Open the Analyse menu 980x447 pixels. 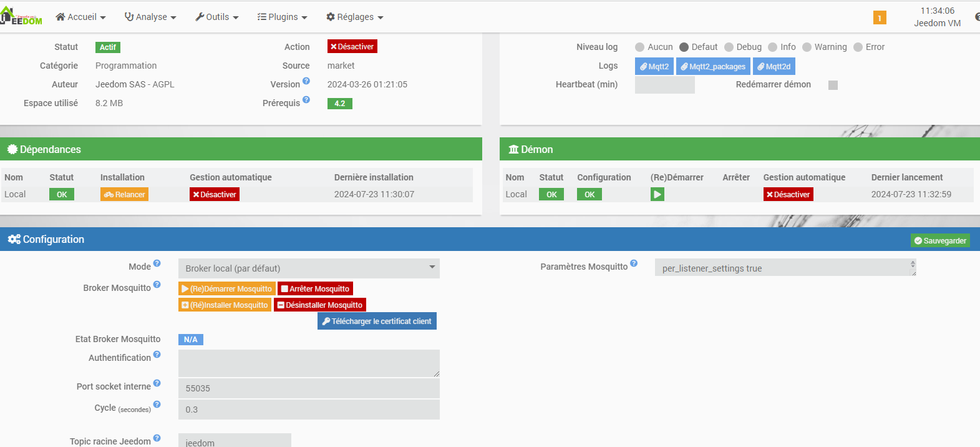tap(150, 17)
